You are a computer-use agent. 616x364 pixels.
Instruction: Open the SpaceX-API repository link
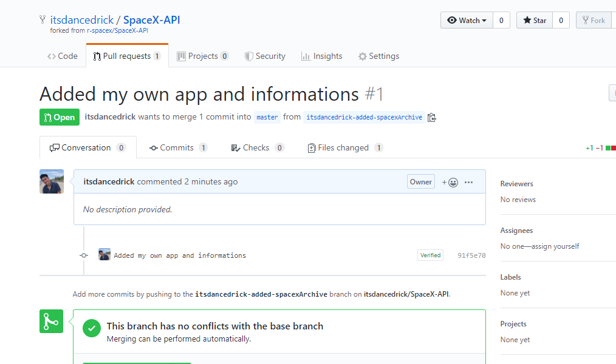pos(152,20)
